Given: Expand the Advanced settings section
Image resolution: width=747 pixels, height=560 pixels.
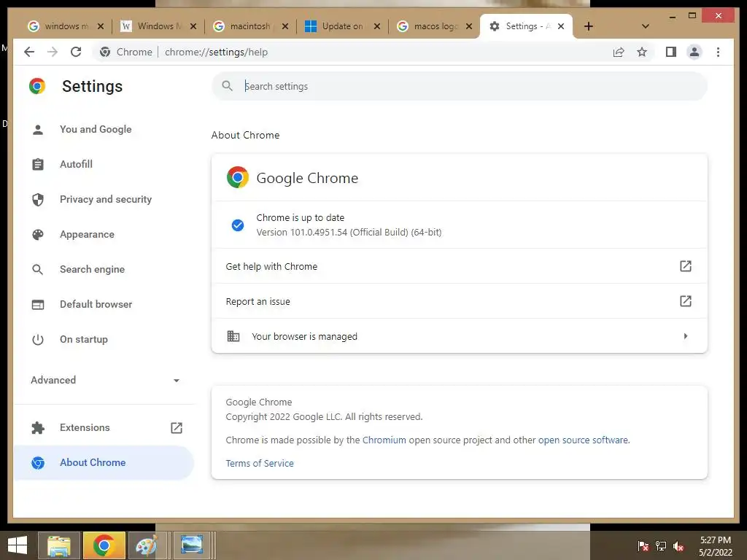Looking at the screenshot, I should (105, 380).
